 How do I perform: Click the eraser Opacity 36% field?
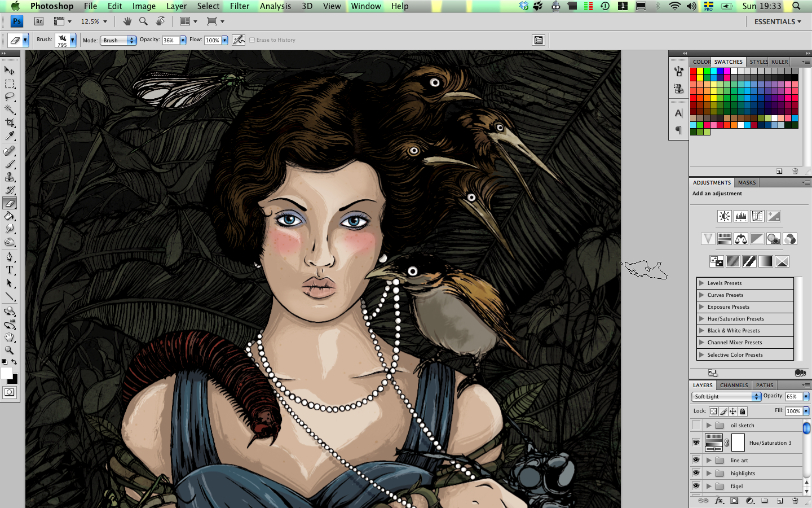point(170,40)
